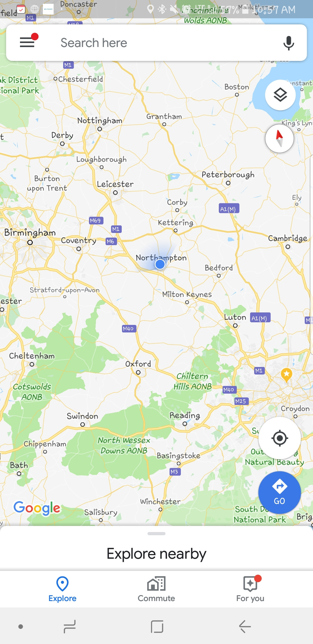Tap the Android back navigation button

pos(245,627)
